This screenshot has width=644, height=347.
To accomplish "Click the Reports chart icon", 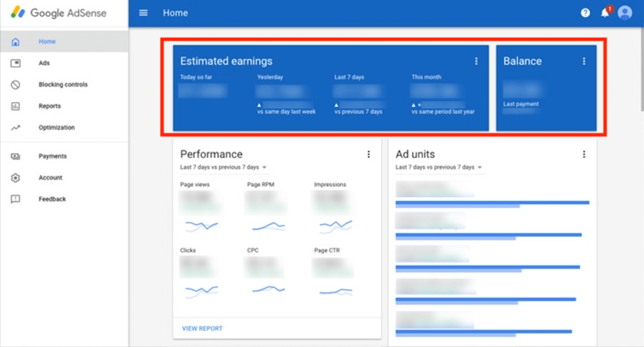I will pyautogui.click(x=16, y=106).
